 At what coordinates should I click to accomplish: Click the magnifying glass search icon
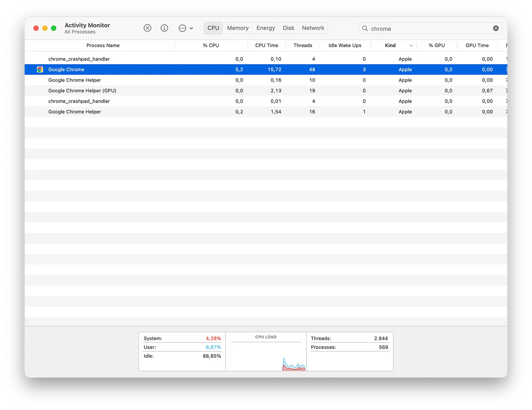tap(365, 28)
